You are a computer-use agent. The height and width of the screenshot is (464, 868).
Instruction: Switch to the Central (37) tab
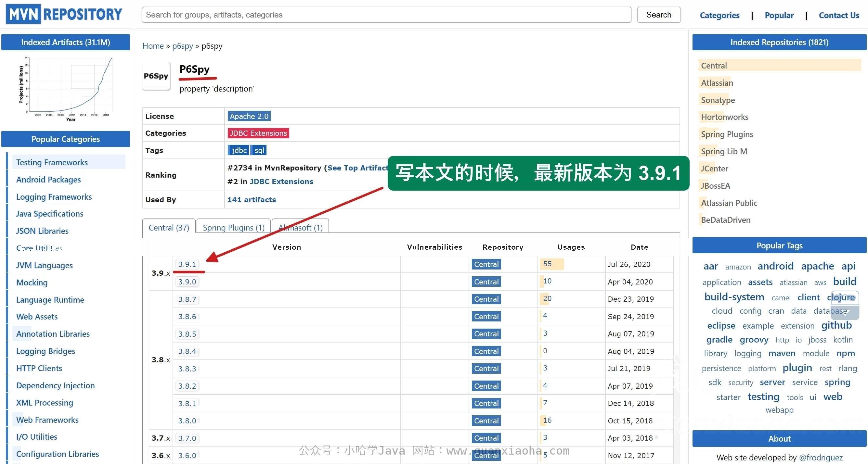point(169,227)
